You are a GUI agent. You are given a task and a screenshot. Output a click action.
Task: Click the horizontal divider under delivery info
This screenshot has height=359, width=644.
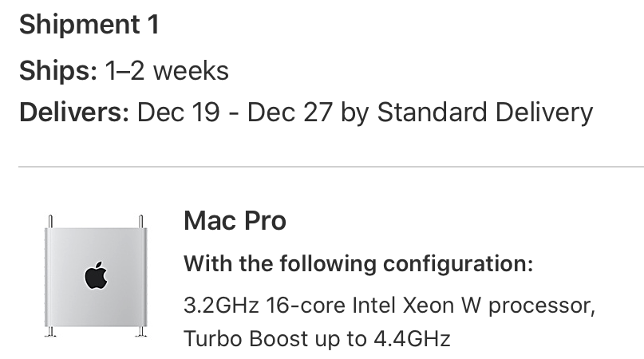[331, 167]
